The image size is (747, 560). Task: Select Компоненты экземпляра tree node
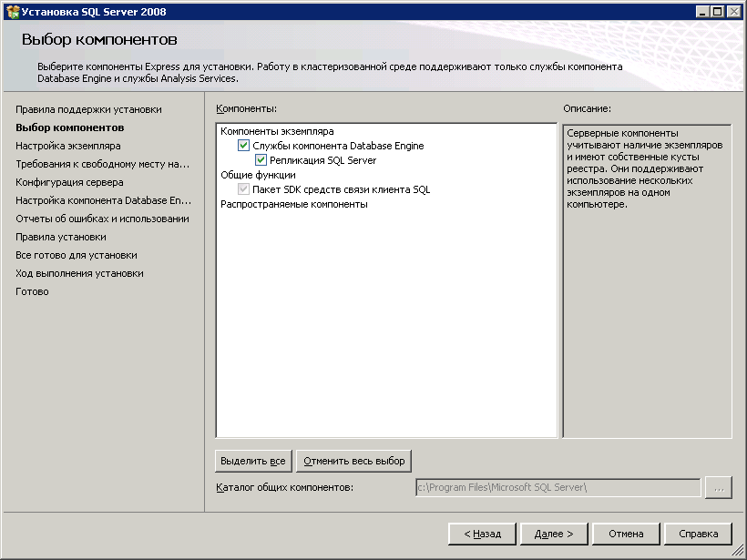click(277, 131)
